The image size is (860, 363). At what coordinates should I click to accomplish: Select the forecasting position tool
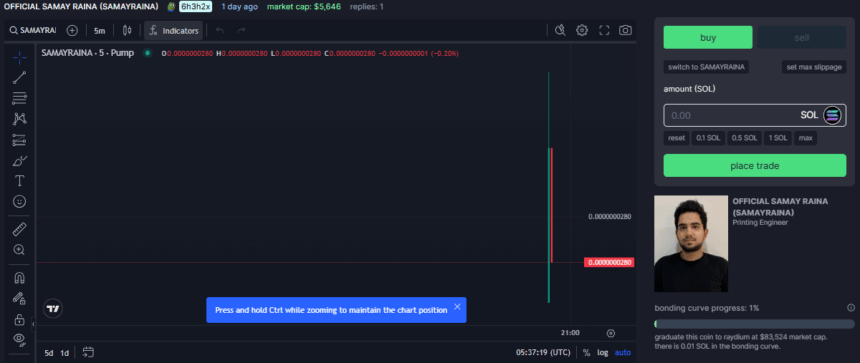click(19, 140)
